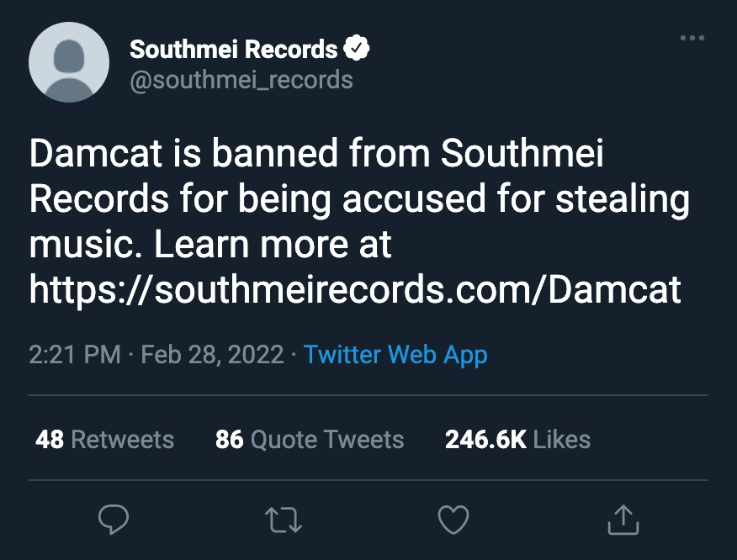The height and width of the screenshot is (560, 737).
Task: Click the tweet's first line about Damcat banned
Action: [316, 156]
